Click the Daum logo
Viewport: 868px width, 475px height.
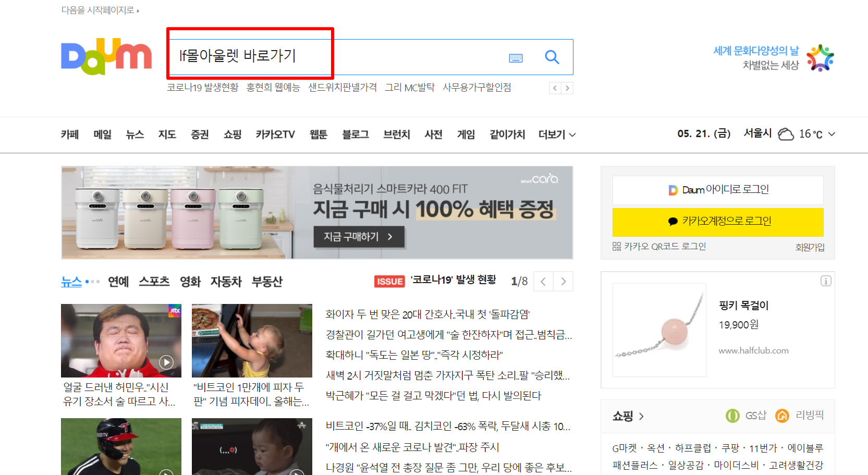tap(106, 56)
